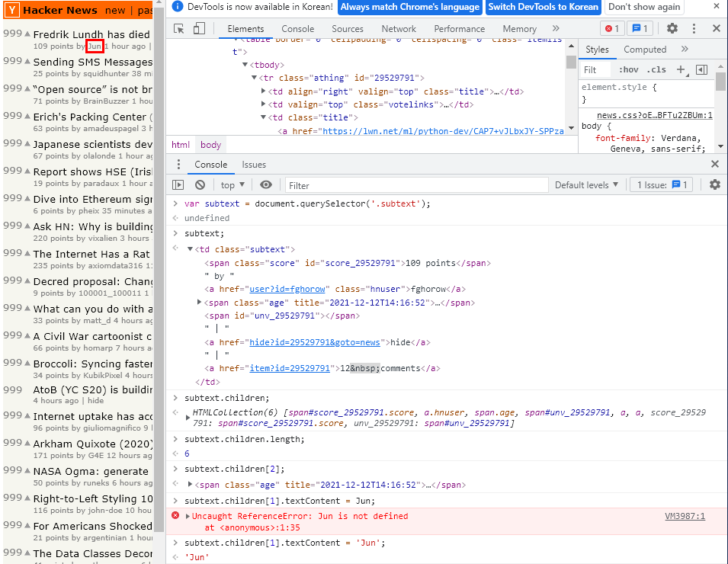The width and height of the screenshot is (728, 564).
Task: Click the 1 Issue button in console
Action: [x=662, y=184]
